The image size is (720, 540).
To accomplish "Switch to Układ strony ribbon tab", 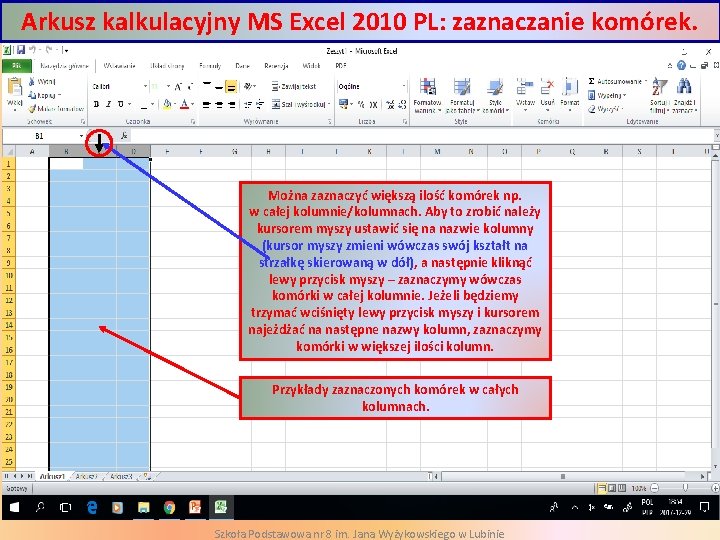I will tap(167, 66).
